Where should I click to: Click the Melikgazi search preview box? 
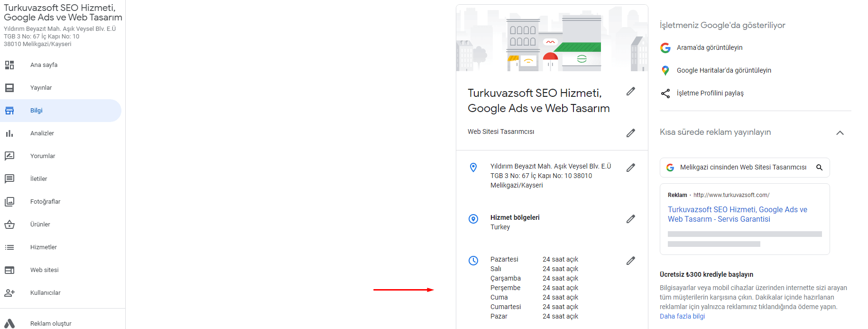pos(745,168)
